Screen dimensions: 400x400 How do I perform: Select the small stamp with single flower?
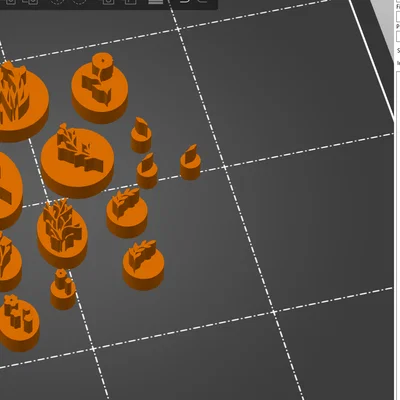63,290
